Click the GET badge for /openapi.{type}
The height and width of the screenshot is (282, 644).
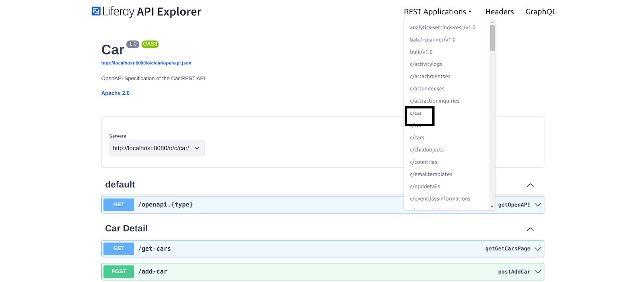click(x=119, y=205)
